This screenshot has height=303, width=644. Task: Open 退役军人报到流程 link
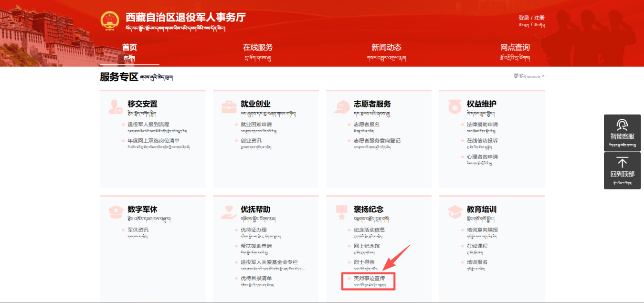(148, 125)
